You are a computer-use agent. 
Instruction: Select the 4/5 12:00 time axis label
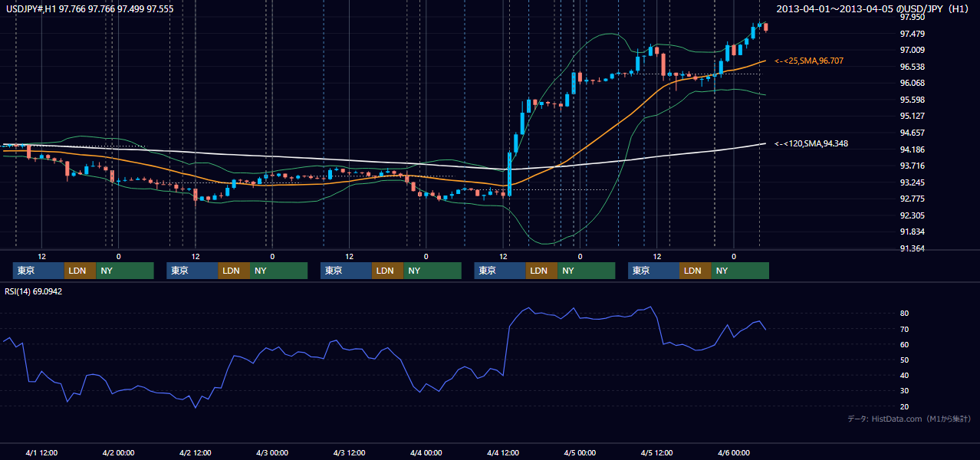tap(656, 452)
